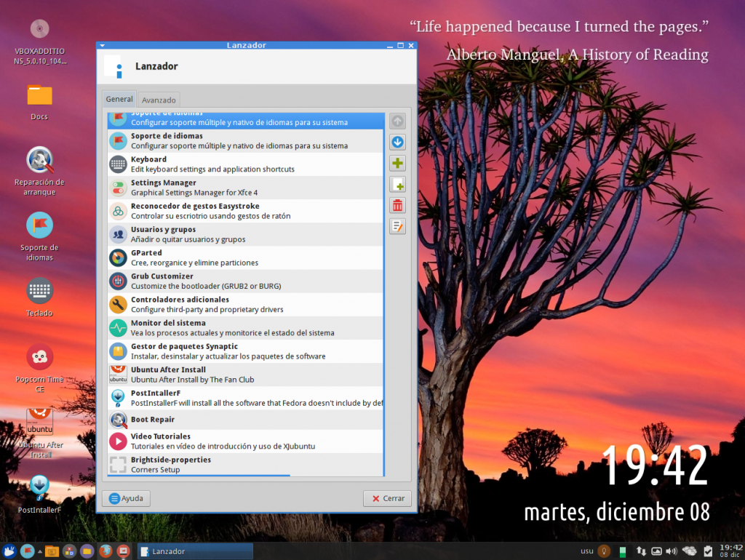Click the list horizontal scrollbar

point(199,475)
